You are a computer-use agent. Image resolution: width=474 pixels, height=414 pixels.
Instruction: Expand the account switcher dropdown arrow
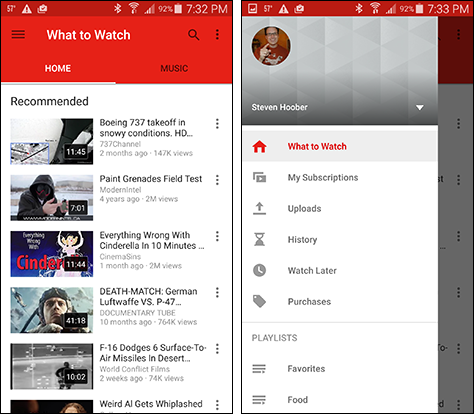tap(420, 107)
